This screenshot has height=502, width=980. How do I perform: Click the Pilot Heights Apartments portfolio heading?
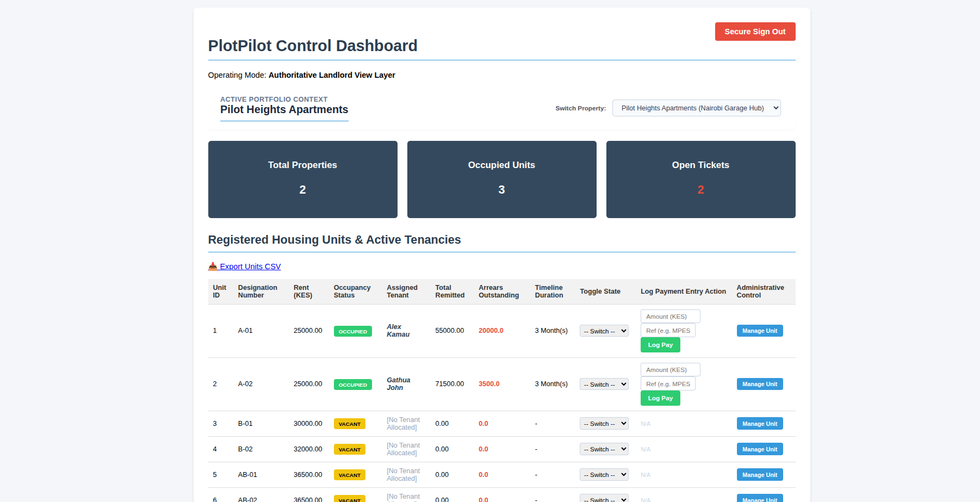pos(284,109)
